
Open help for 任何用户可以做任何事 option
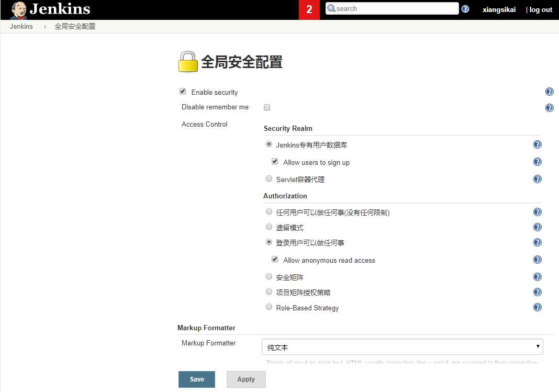[x=537, y=212]
